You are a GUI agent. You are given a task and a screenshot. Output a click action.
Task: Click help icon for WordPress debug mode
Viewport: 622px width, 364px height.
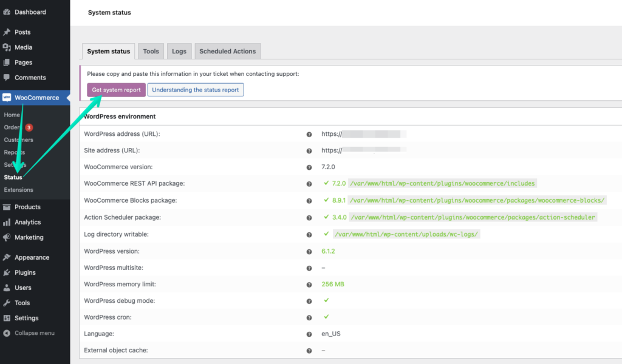[x=309, y=302]
